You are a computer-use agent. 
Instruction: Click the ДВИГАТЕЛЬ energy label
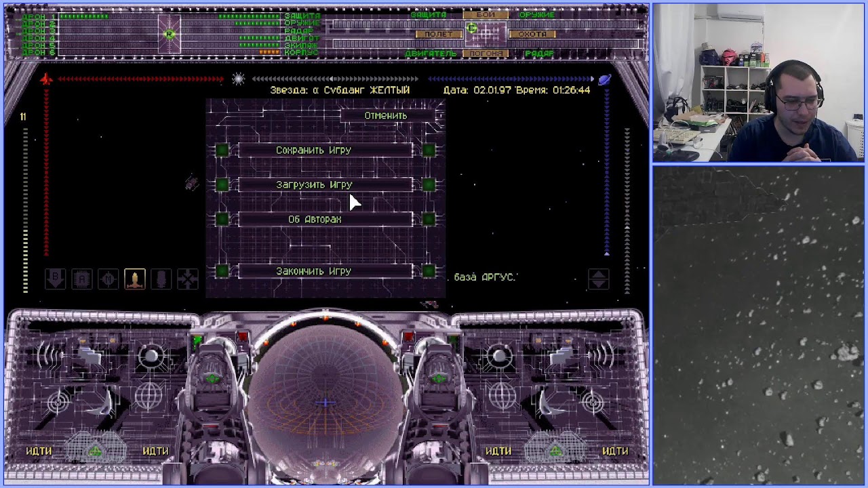431,53
